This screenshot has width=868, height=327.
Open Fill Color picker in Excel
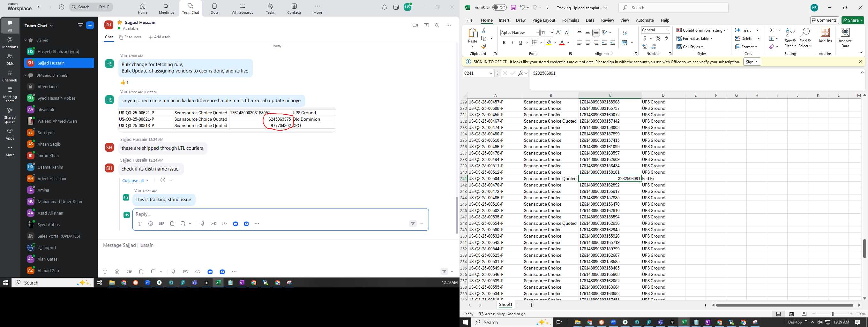[x=549, y=42]
